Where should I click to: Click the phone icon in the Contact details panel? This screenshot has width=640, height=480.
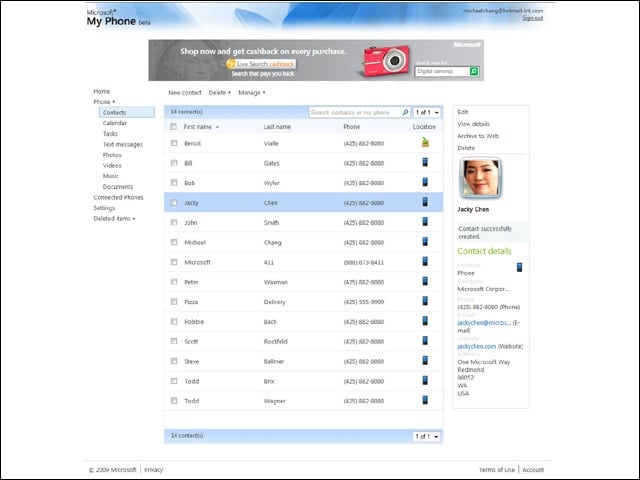[x=519, y=267]
